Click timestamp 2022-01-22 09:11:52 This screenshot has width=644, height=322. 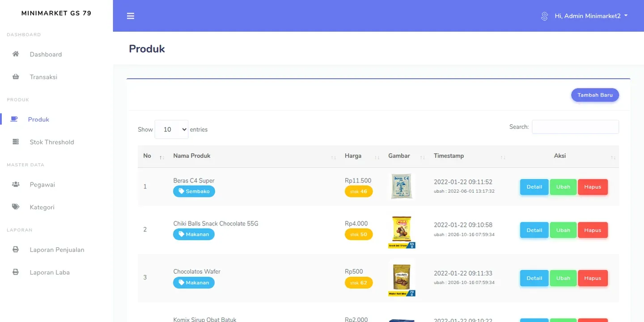point(463,182)
